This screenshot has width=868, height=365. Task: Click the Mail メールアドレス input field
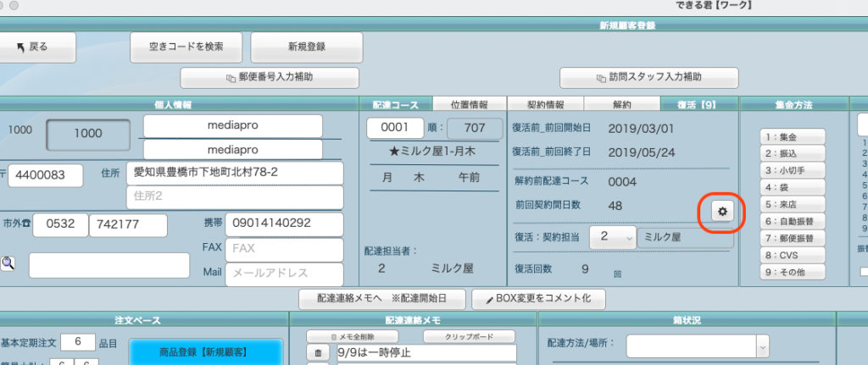(283, 274)
